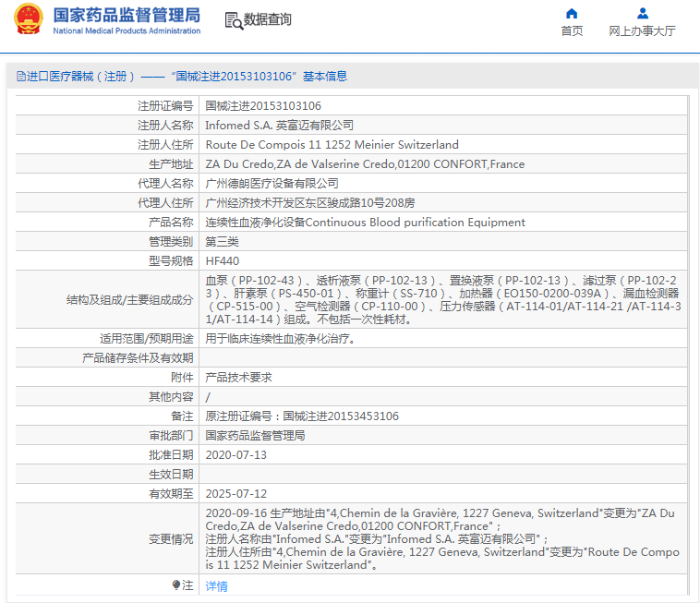Open the 详情 details link
The image size is (700, 603).
point(216,585)
